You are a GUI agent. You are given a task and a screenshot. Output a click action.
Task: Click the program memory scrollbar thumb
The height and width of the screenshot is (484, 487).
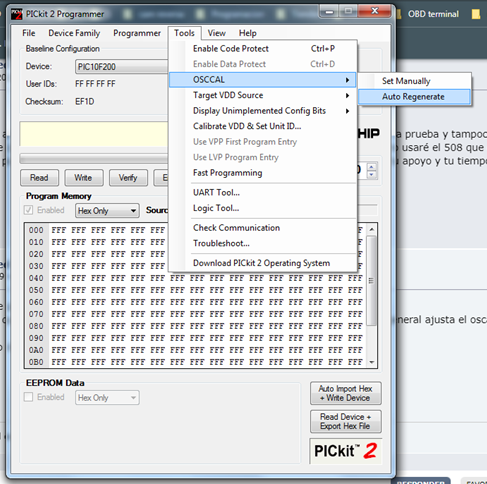click(371, 281)
